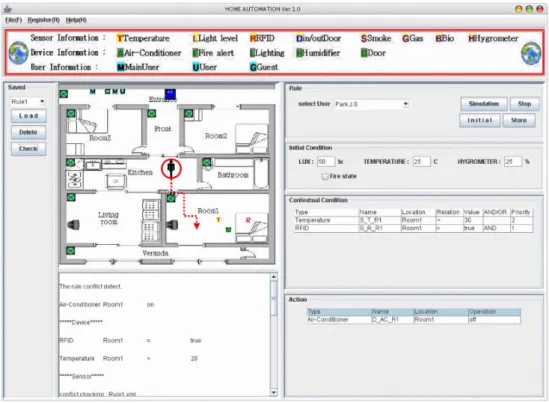Click the log panel scrollbar down arrow

(x=273, y=392)
